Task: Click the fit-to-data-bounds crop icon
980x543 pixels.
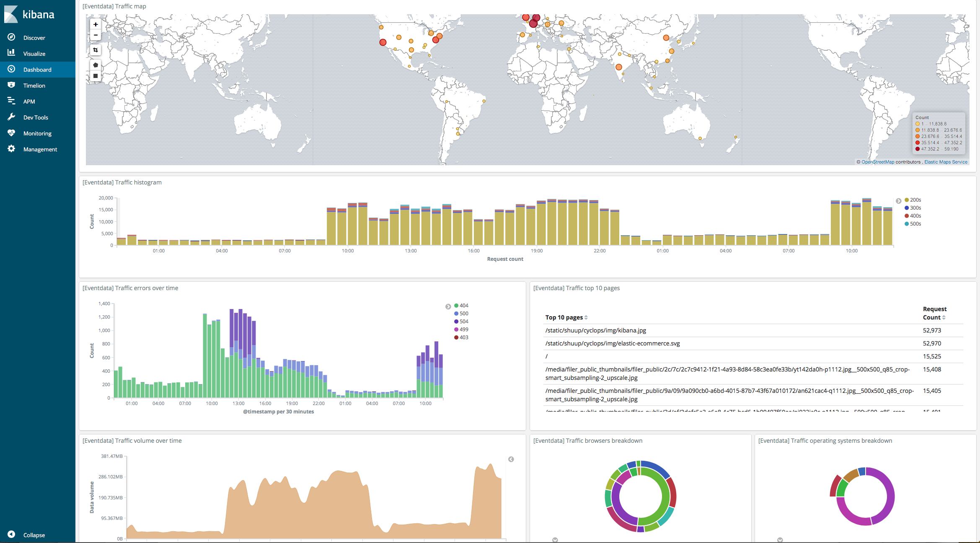Action: pyautogui.click(x=96, y=50)
